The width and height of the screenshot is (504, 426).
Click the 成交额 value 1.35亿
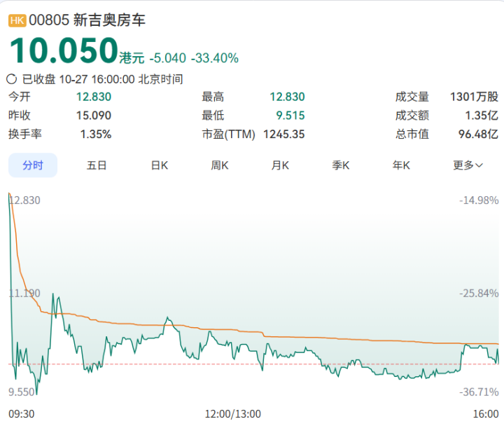(482, 116)
